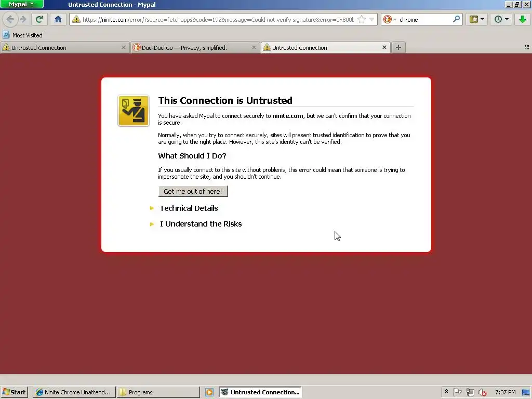Click the search magnifier icon

tap(456, 19)
